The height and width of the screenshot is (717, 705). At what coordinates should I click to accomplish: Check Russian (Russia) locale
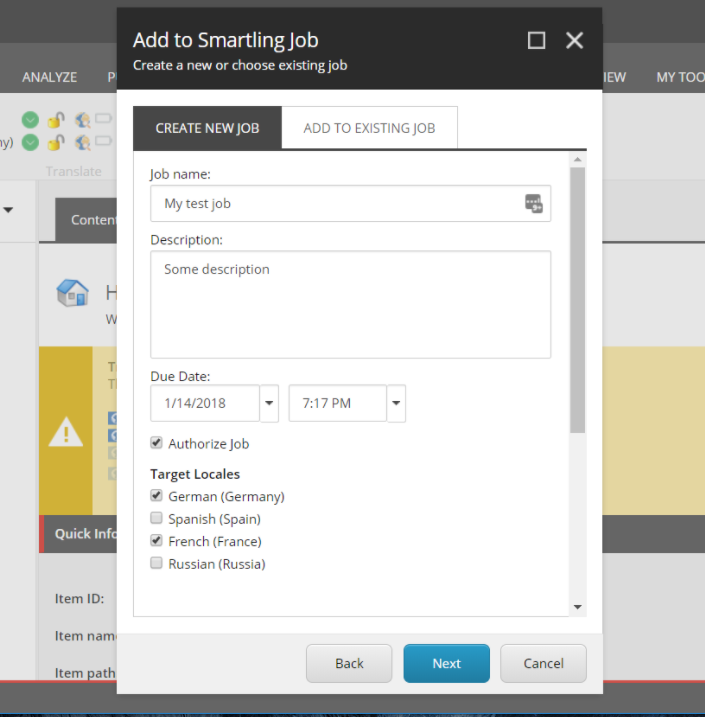point(156,563)
